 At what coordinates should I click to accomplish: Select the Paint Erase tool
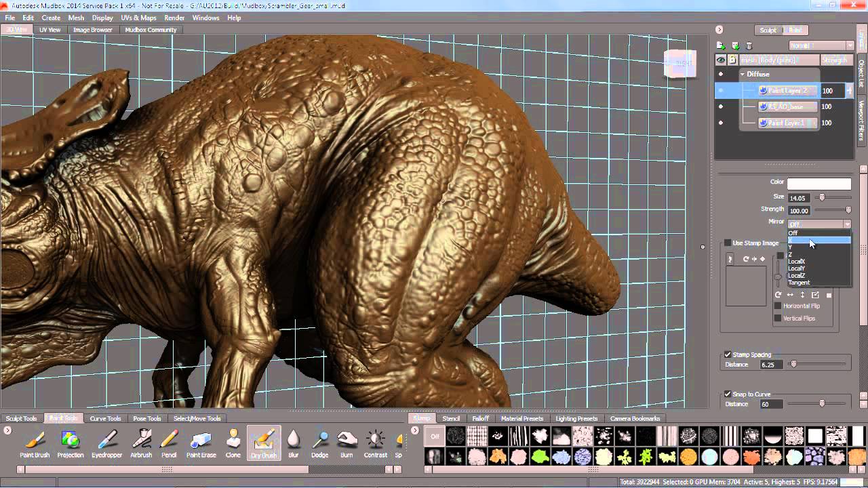click(x=201, y=443)
